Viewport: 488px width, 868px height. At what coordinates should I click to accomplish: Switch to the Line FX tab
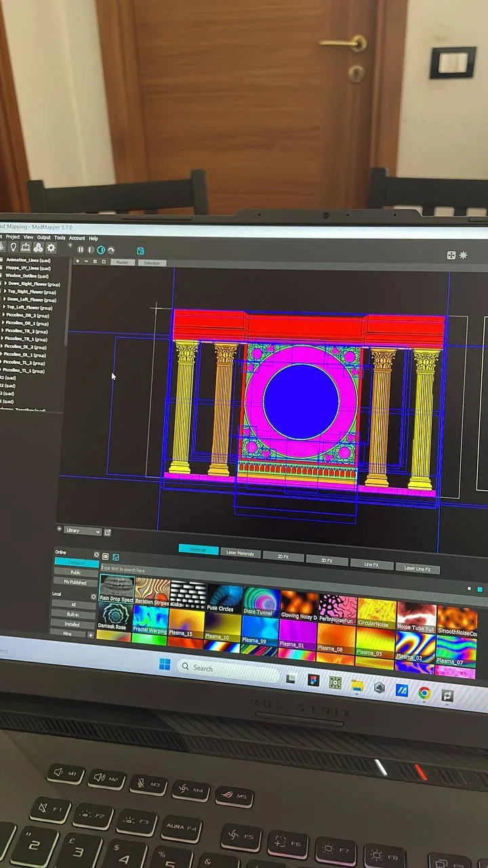coord(371,564)
